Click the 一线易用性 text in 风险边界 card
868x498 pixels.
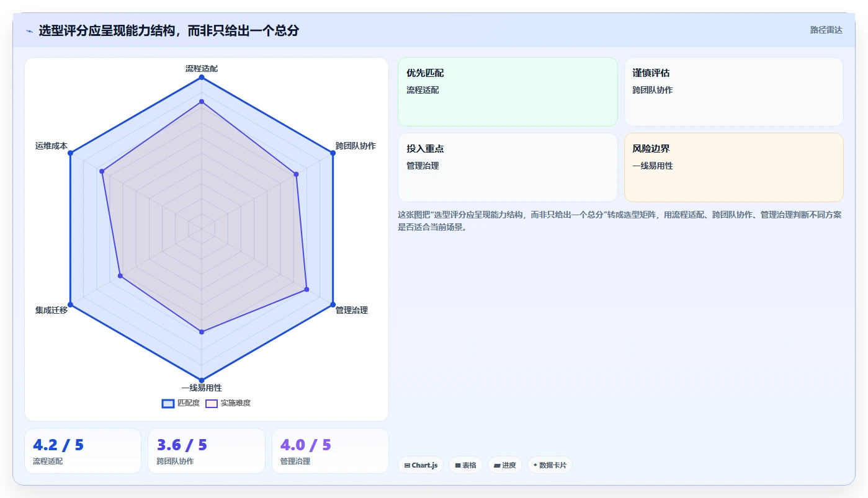pos(653,166)
